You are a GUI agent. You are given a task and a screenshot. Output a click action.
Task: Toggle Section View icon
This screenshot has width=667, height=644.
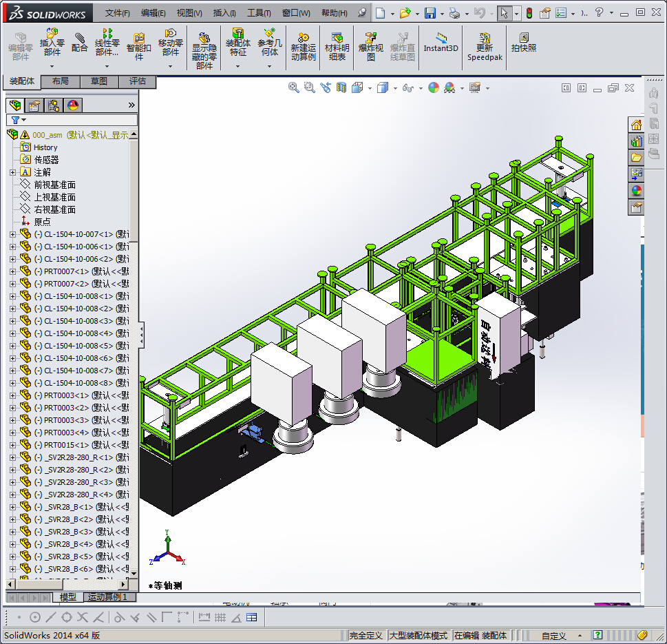[341, 87]
